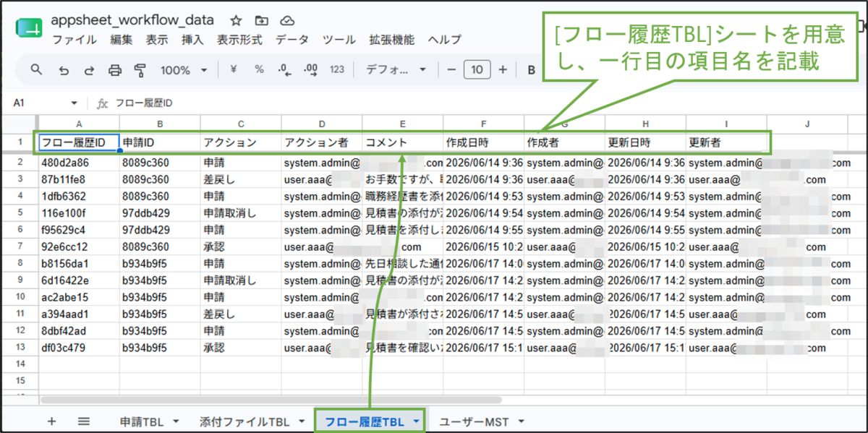
Task: Apply yen currency format
Action: pyautogui.click(x=233, y=70)
